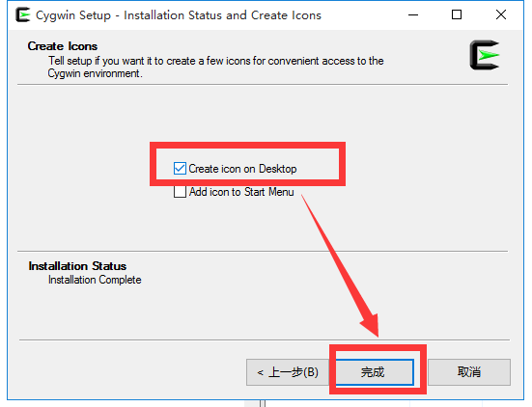Cancel setup with the 取消 button
Image resolution: width=532 pixels, height=407 pixels.
469,372
